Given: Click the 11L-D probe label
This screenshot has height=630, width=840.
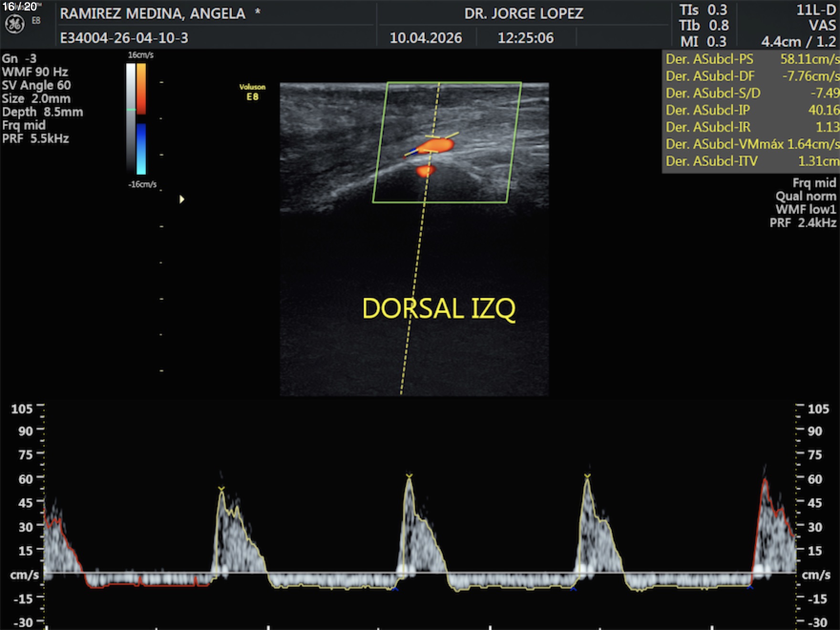Looking at the screenshot, I should coord(816,10).
